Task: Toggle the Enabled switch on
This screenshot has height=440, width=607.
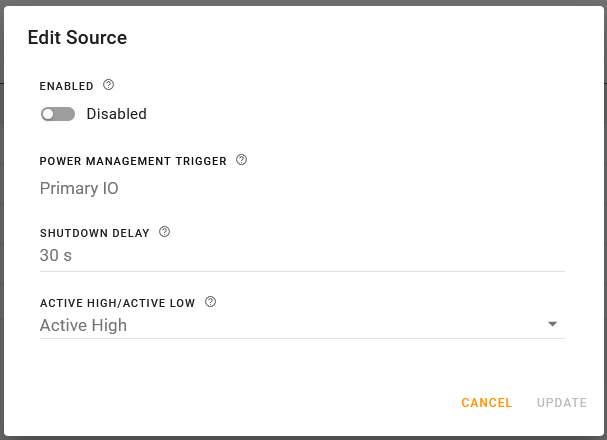Action: point(58,114)
